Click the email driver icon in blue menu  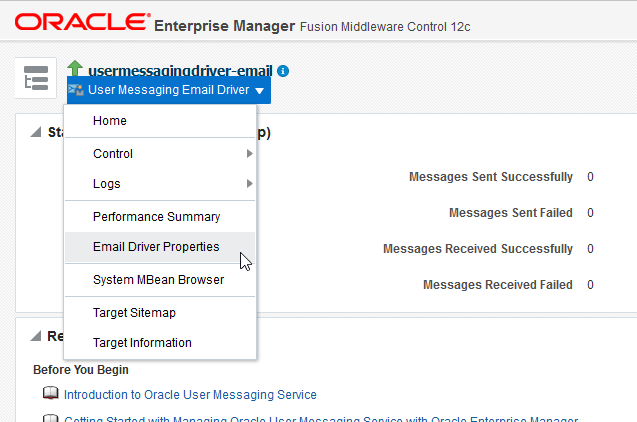click(x=76, y=90)
